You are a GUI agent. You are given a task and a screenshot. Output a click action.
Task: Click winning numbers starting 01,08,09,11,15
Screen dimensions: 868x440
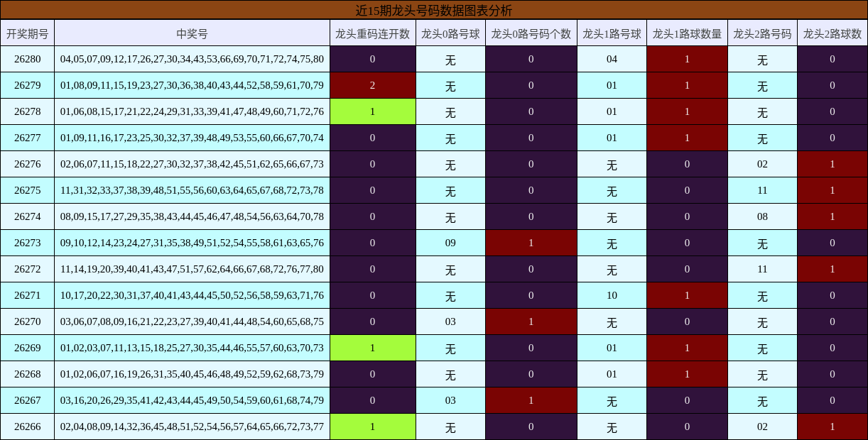192,85
